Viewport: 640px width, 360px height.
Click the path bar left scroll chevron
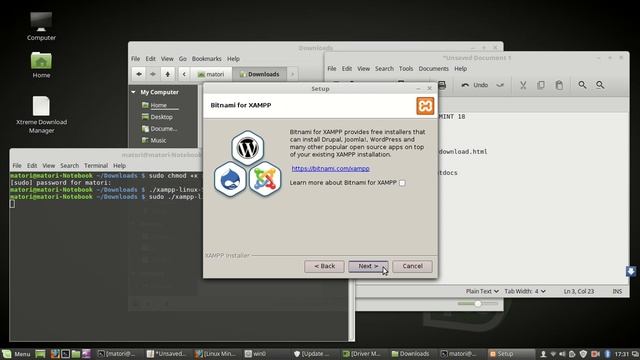click(184, 74)
